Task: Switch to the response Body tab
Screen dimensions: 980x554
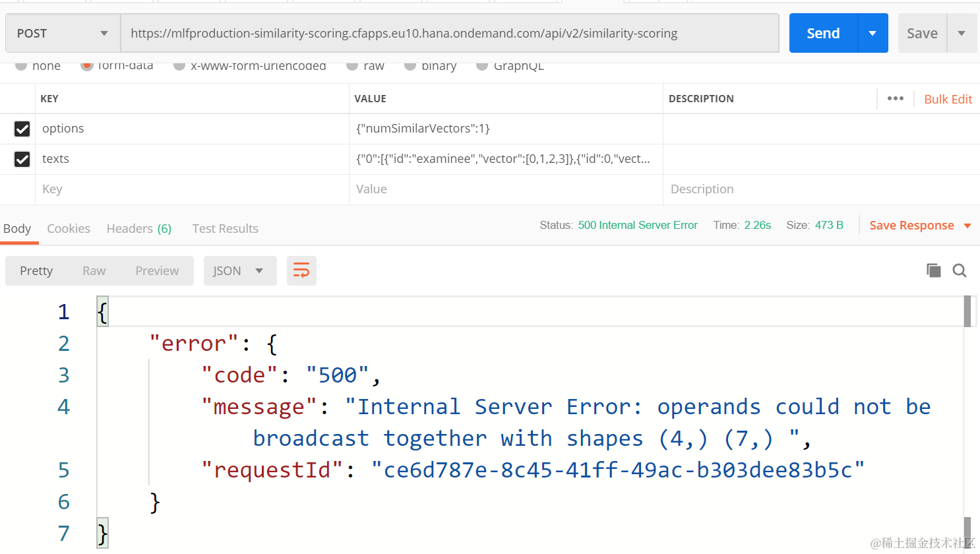Action: (x=17, y=229)
